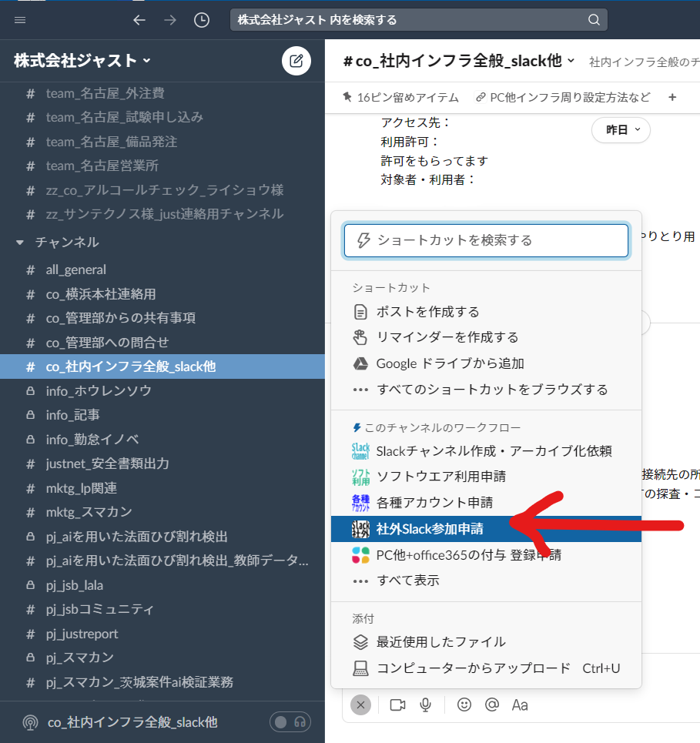The width and height of the screenshot is (700, 743).
Task: Open team_名古屋_備品発注 channel
Action: tap(162, 142)
